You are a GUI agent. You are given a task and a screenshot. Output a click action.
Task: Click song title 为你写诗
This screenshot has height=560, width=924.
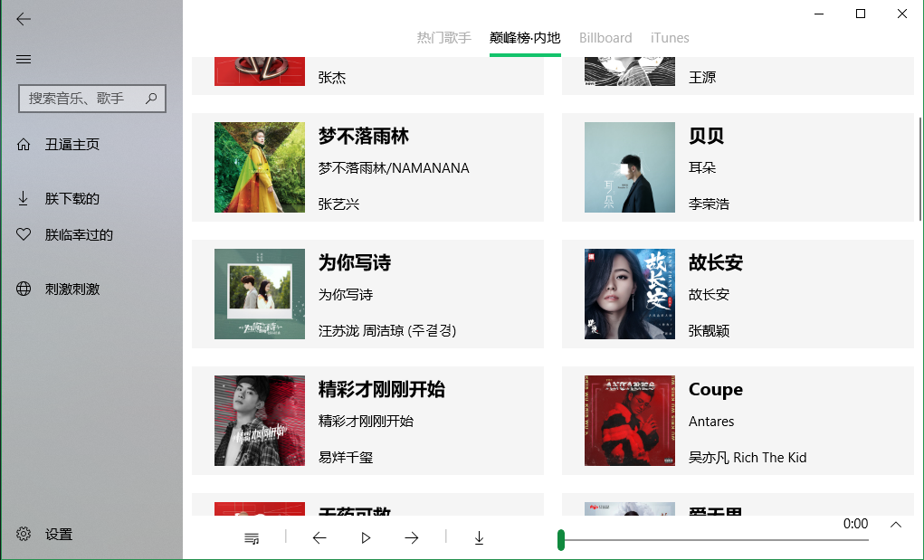(x=355, y=262)
